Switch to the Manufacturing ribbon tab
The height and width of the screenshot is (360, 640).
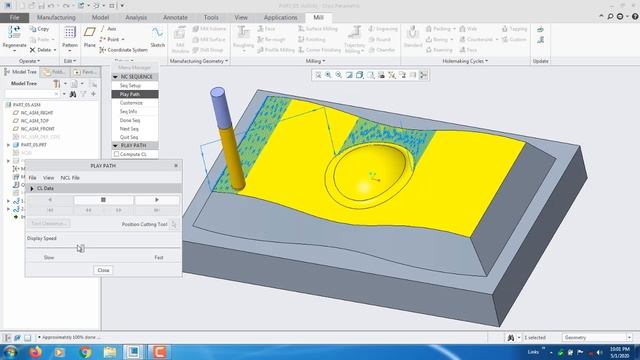point(56,18)
